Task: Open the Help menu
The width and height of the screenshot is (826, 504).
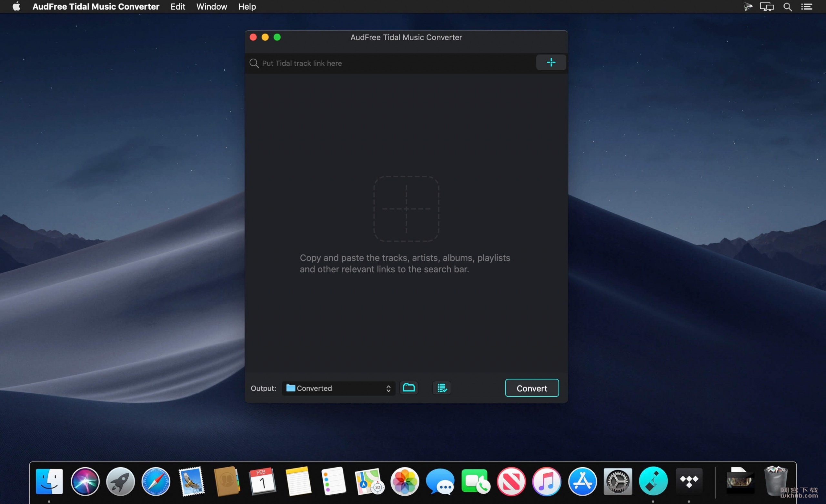Action: coord(247,7)
